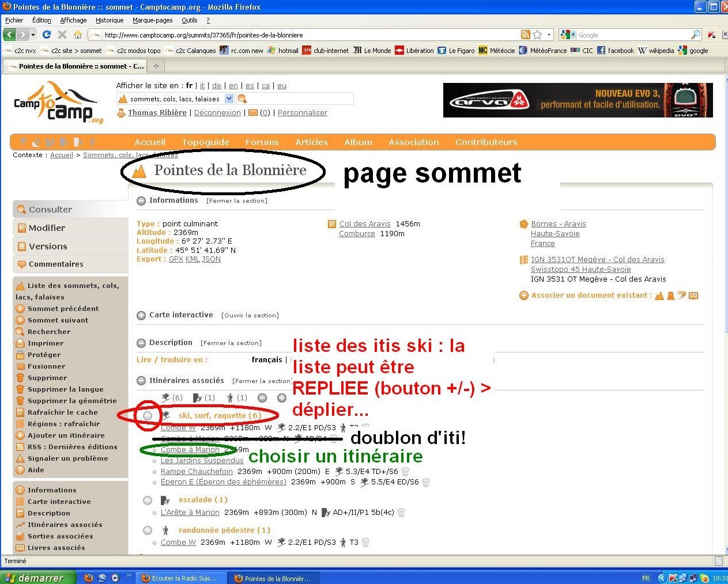728x584 pixels.
Task: Associate a book using the book icon
Action: coord(693,295)
